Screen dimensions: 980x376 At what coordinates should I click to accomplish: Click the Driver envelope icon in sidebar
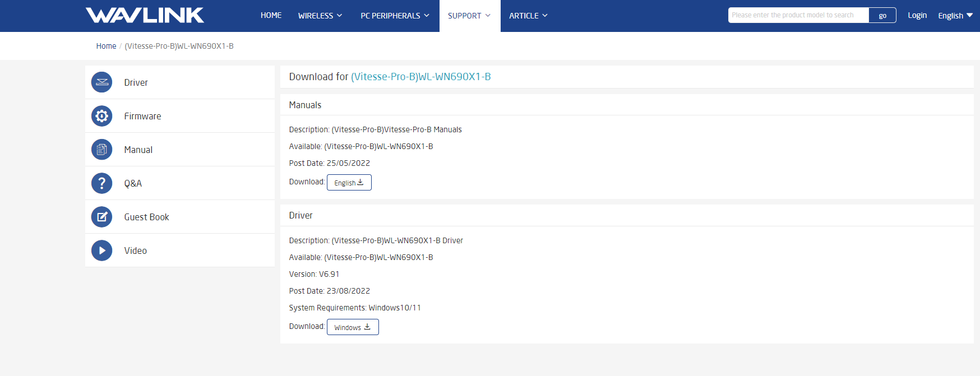pos(101,82)
